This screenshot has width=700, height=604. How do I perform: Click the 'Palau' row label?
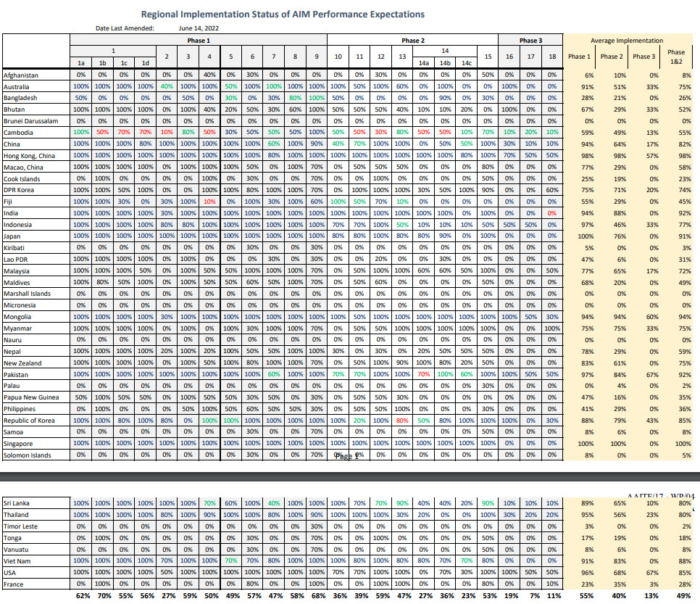12,386
